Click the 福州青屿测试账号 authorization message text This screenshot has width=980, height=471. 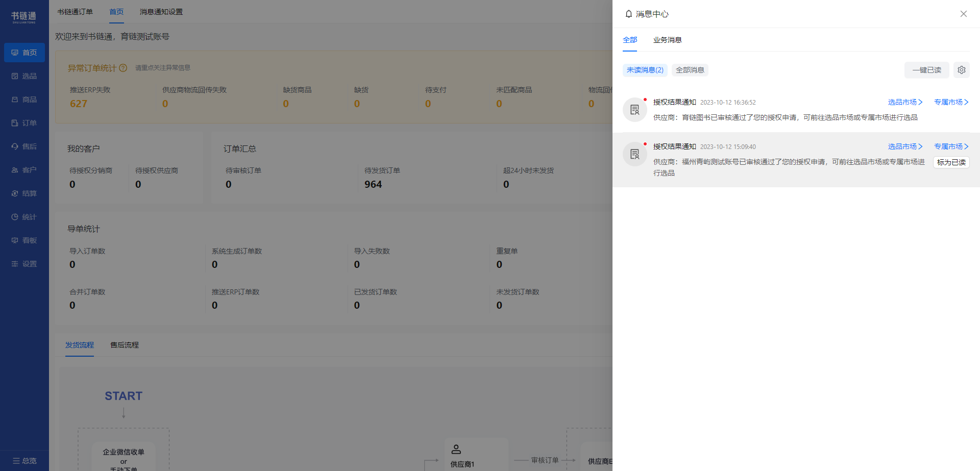789,167
